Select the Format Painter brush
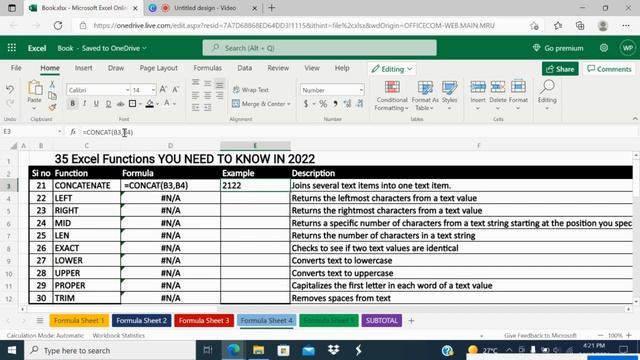Viewport: 640px width, 360px height. [x=52, y=107]
